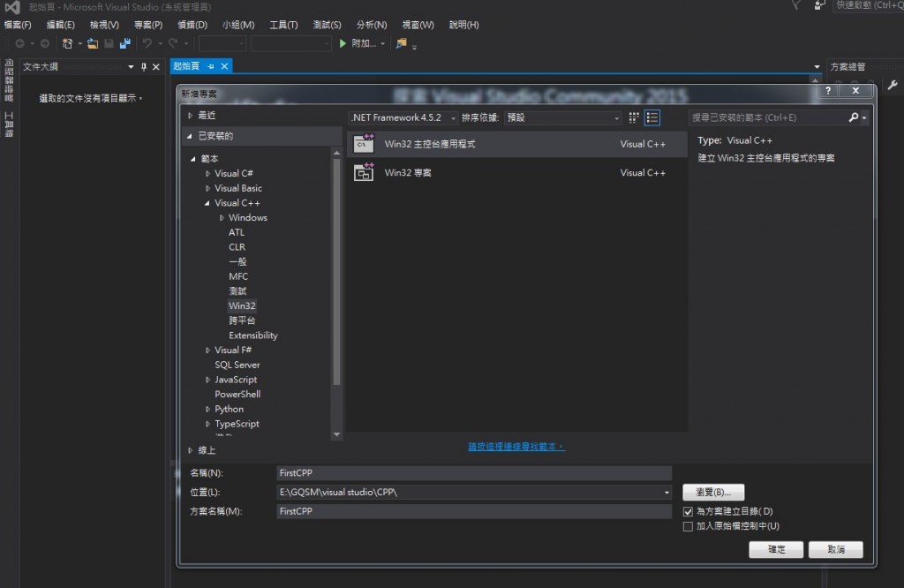
Task: Select the Win32 專案 template row
Action: click(x=517, y=172)
